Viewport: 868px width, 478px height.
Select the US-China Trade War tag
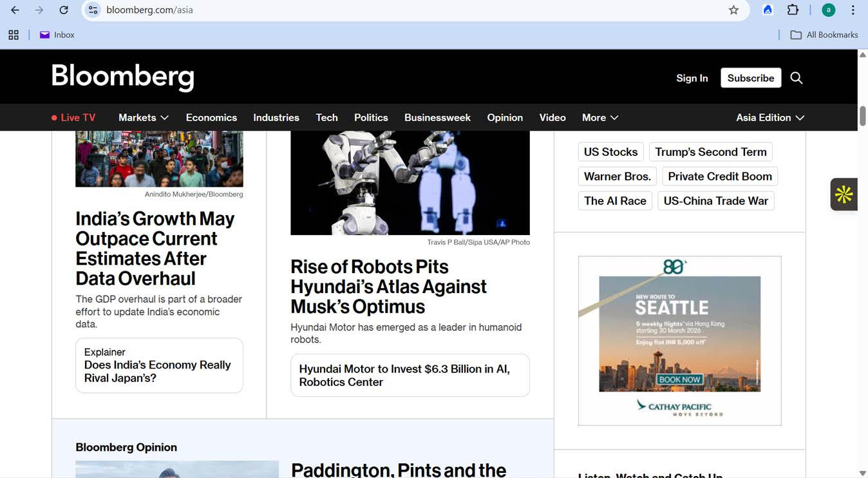pos(716,201)
